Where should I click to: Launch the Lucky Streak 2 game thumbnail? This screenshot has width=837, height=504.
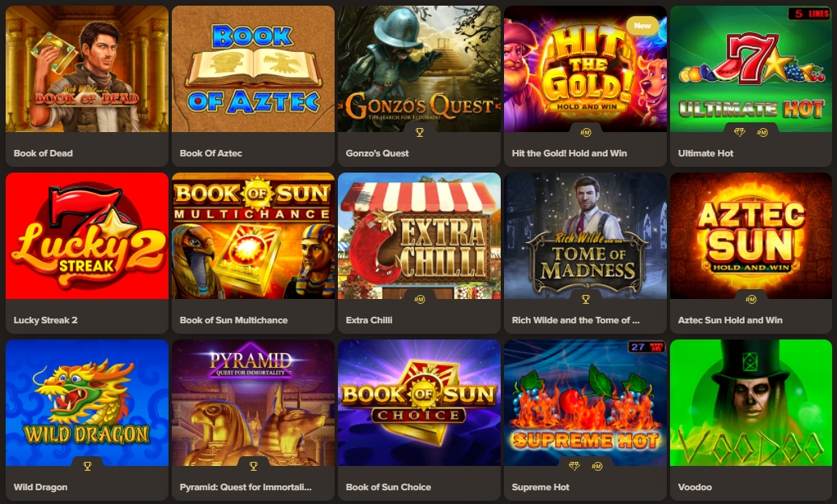pyautogui.click(x=87, y=236)
